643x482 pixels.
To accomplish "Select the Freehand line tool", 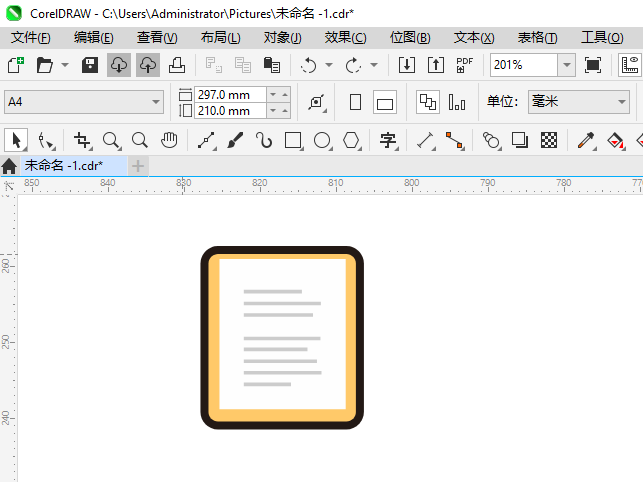I will pos(207,140).
